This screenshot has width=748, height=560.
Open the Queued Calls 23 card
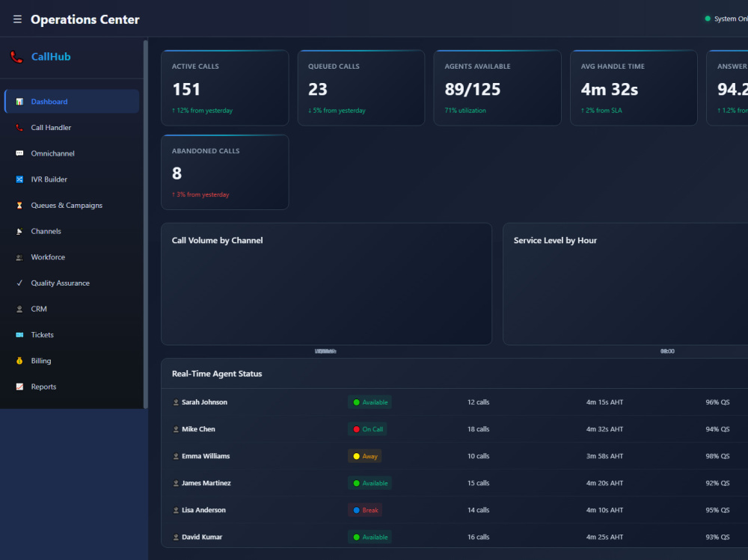[x=361, y=87]
